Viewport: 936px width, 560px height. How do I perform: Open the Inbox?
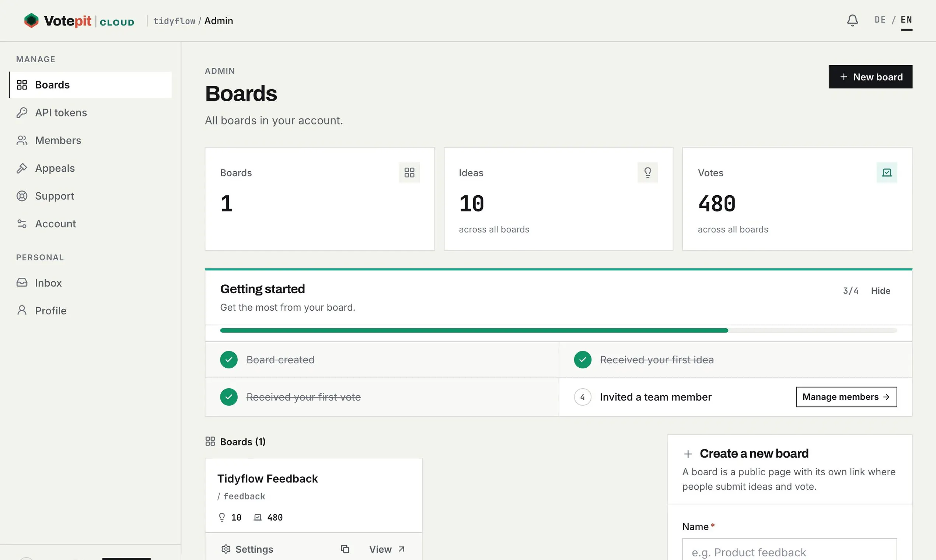(x=90, y=283)
